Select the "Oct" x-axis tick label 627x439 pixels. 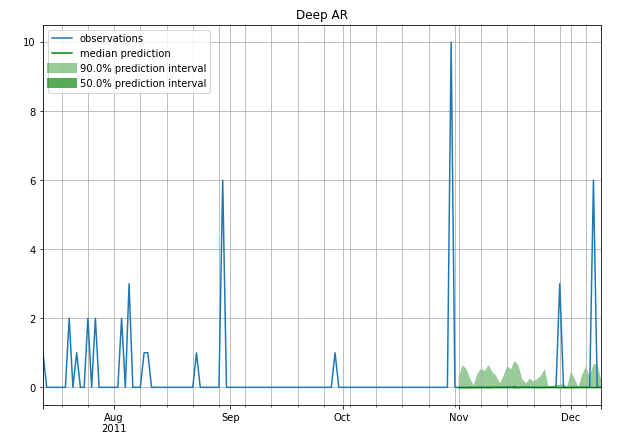[x=342, y=417]
